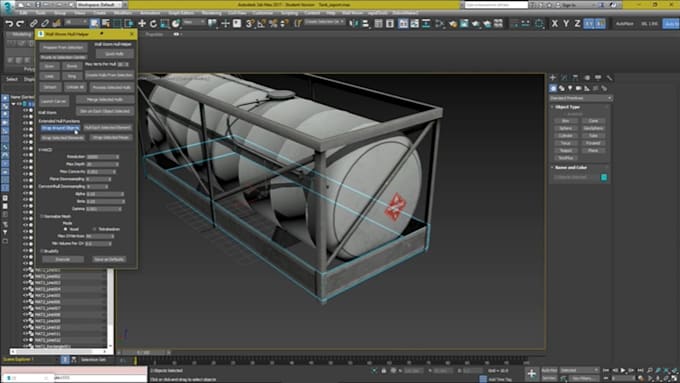Choose the Select and Scale tool
Image resolution: width=680 pixels, height=383 pixels.
pyautogui.click(x=164, y=23)
